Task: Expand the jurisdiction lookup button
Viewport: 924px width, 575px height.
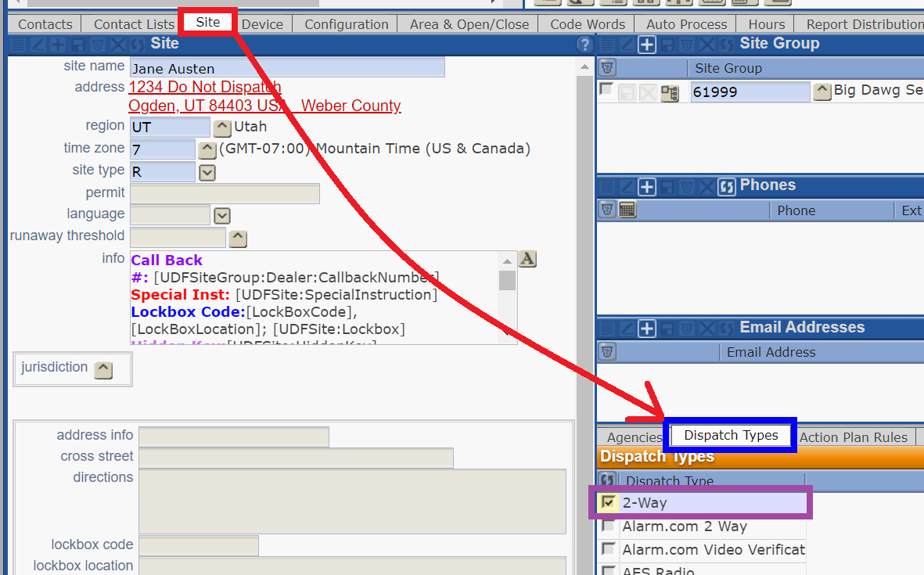Action: (x=103, y=369)
